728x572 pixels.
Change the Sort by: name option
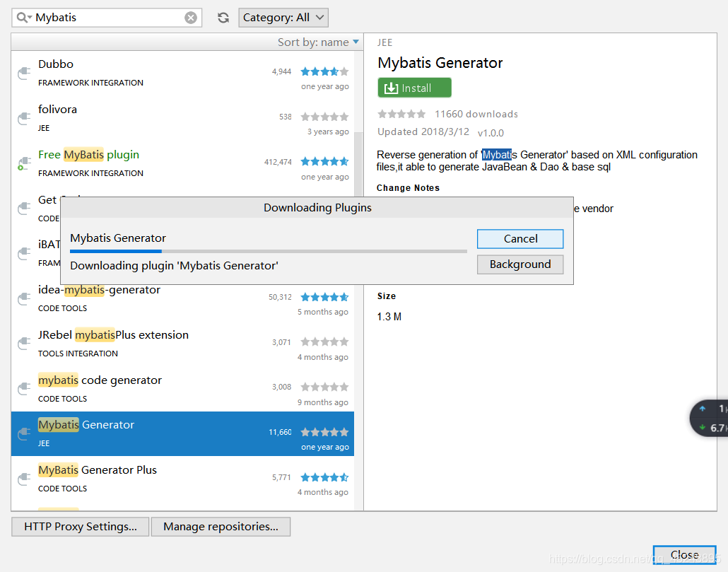[318, 42]
